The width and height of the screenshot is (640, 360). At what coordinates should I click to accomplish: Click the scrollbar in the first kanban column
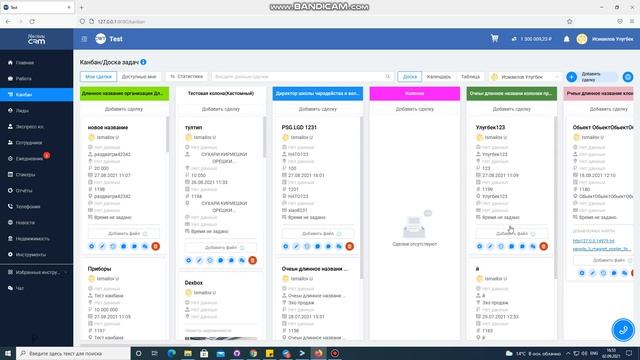(167, 134)
